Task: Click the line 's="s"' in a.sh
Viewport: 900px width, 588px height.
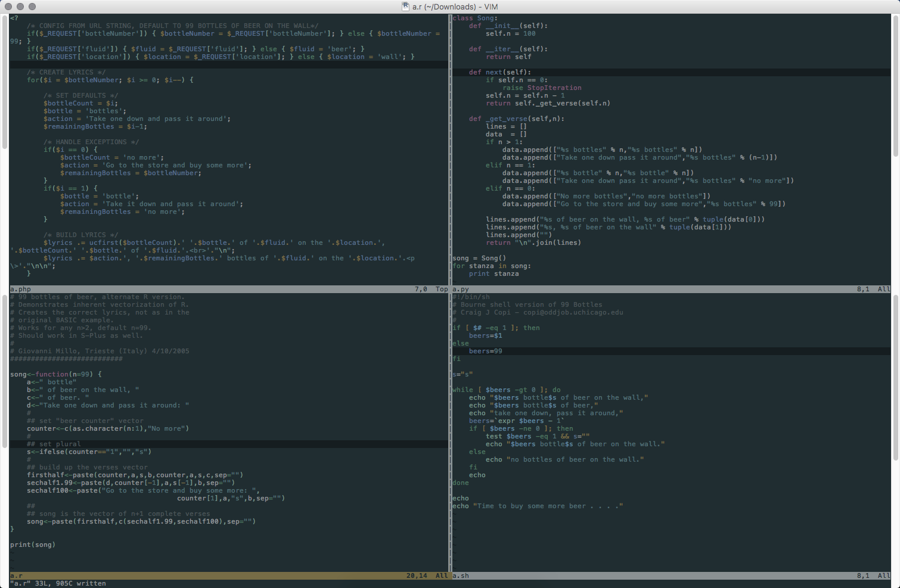Action: click(x=463, y=374)
